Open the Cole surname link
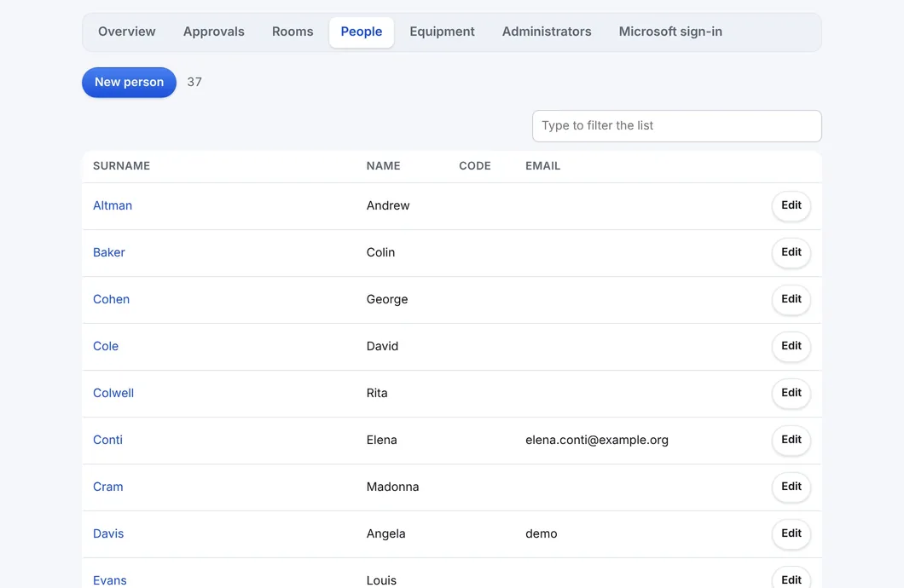 click(x=106, y=346)
